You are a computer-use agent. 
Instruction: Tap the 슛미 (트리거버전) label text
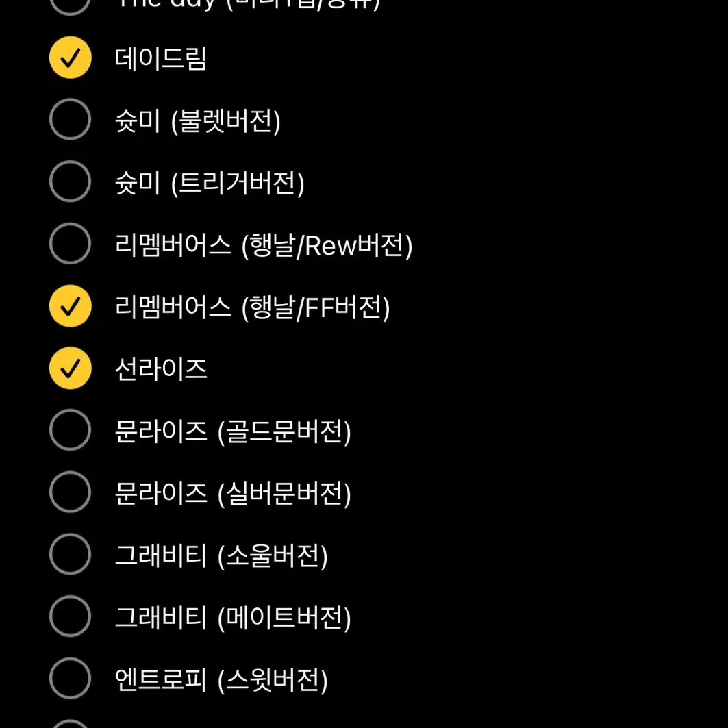click(x=210, y=183)
